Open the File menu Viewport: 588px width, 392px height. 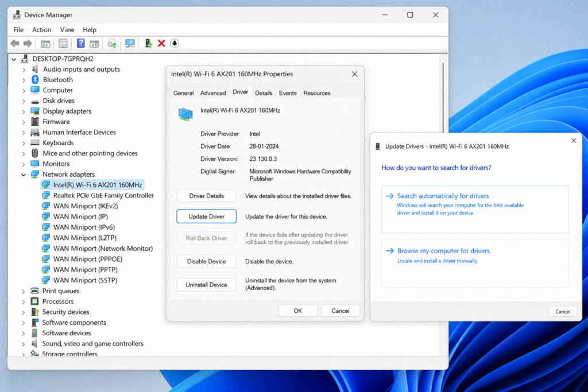(18, 30)
